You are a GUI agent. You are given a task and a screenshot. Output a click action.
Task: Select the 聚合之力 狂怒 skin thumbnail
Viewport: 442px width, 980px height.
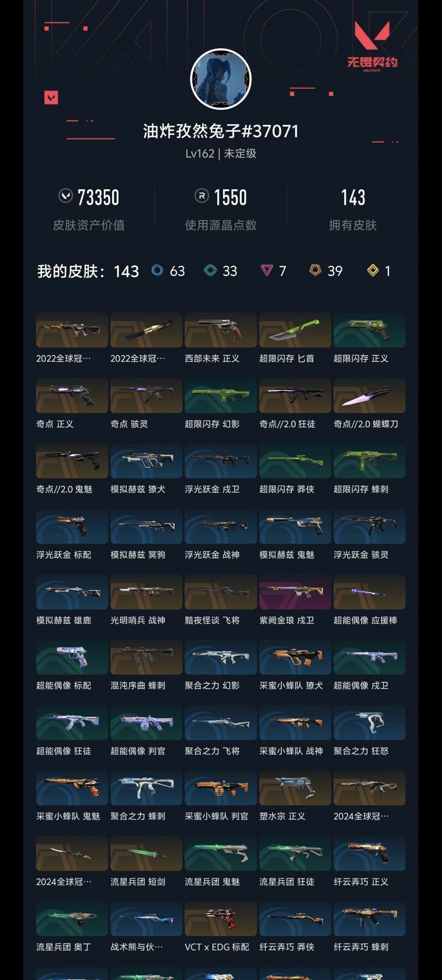[x=370, y=723]
